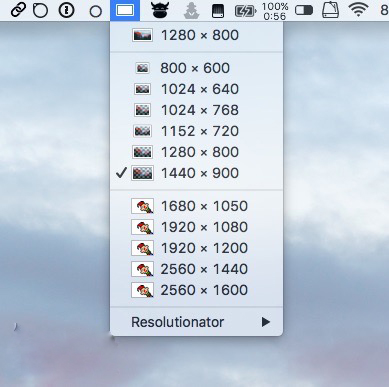The image size is (389, 387).
Task: Click the toggle switch menu bar icon
Action: point(304,11)
